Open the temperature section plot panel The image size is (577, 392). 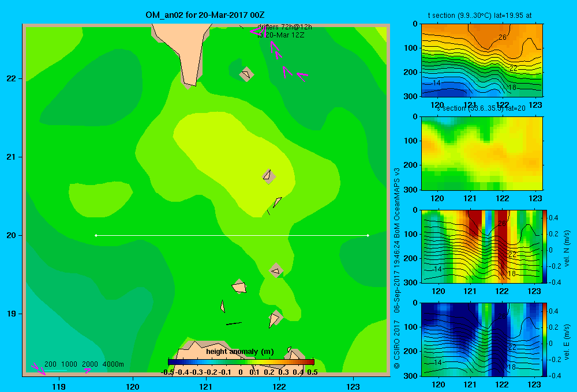pyautogui.click(x=482, y=60)
